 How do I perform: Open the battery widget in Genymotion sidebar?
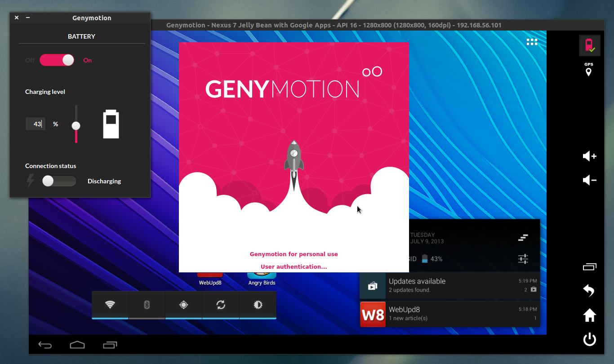589,45
